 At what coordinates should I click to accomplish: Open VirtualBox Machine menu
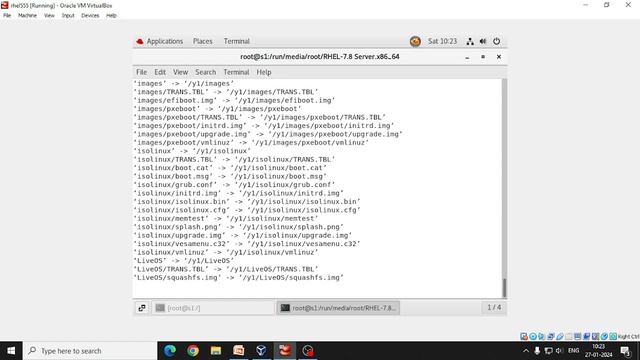click(27, 16)
